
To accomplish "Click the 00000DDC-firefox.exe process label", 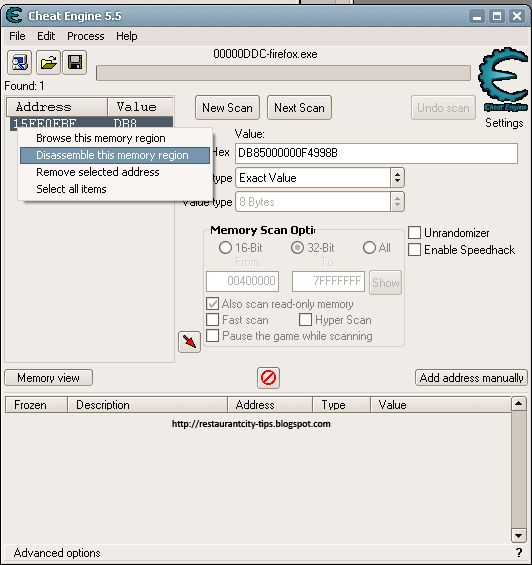I will (265, 54).
